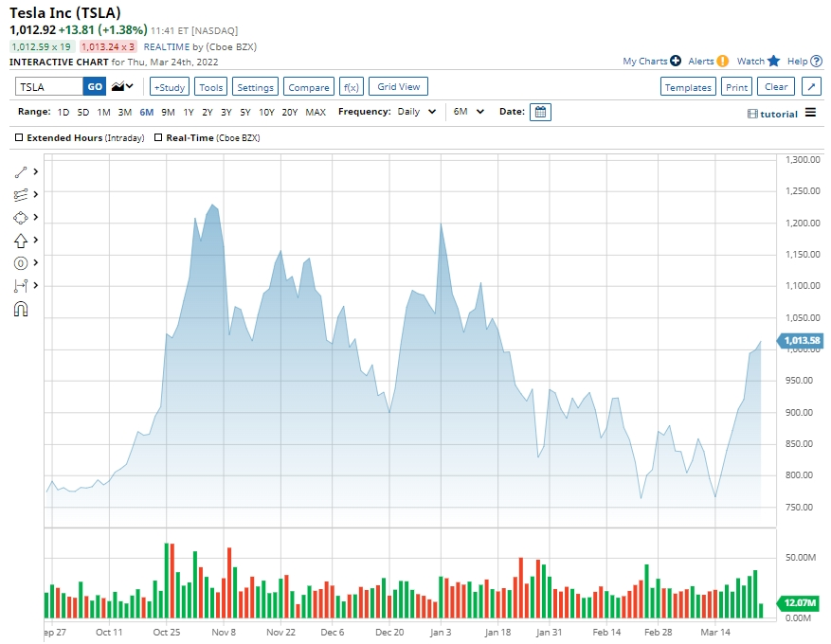Switch range to 3Y
This screenshot has height=644, width=831.
pyautogui.click(x=226, y=113)
